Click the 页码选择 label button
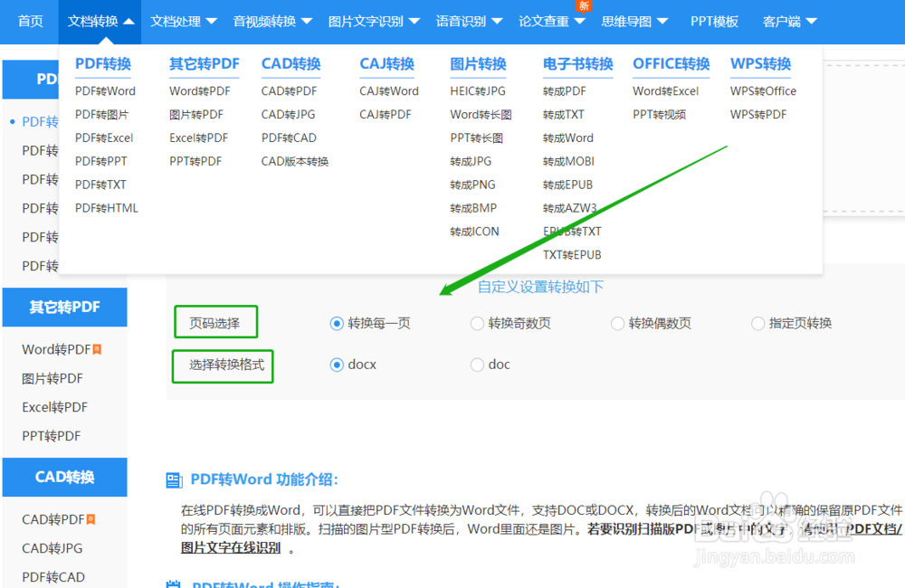 click(x=215, y=321)
